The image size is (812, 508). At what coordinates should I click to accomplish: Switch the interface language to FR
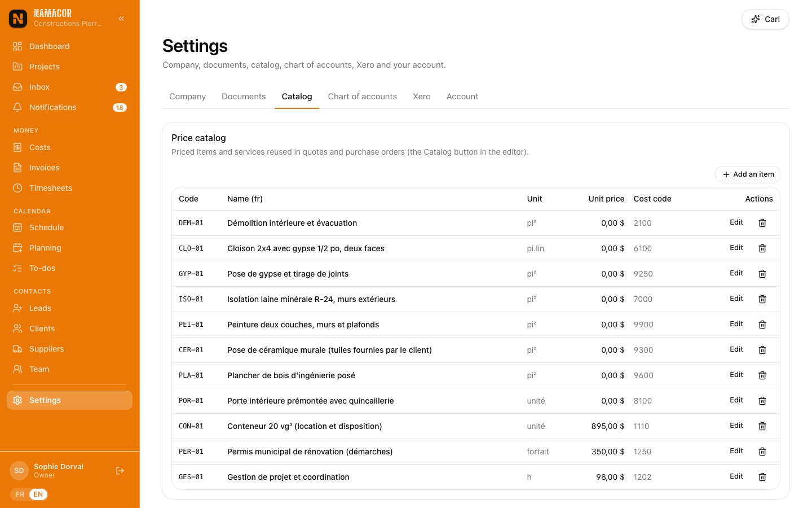[20, 494]
